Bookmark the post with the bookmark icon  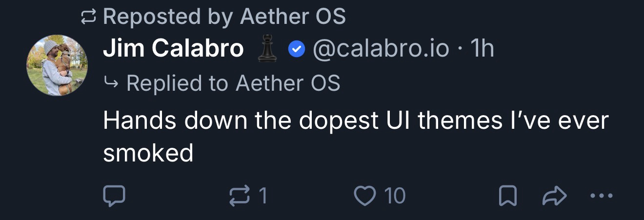click(x=507, y=196)
